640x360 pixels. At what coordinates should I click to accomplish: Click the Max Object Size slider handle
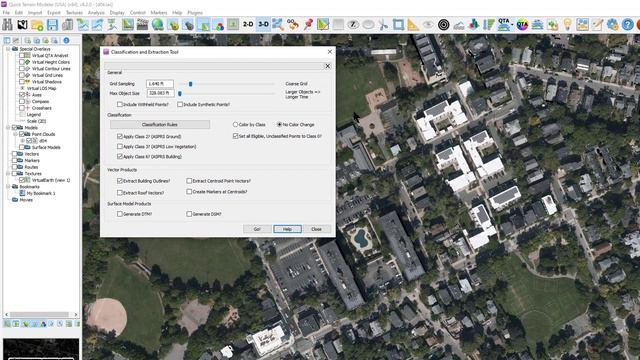[180, 93]
